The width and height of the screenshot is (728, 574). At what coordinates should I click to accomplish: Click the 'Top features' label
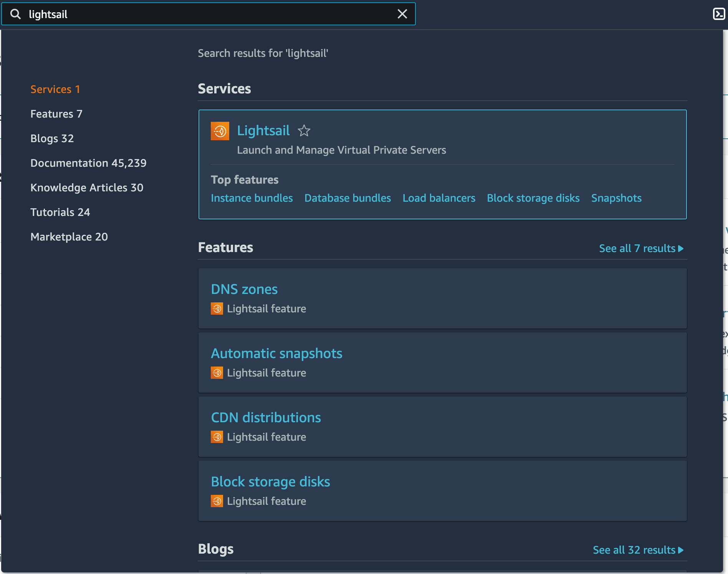pyautogui.click(x=245, y=179)
